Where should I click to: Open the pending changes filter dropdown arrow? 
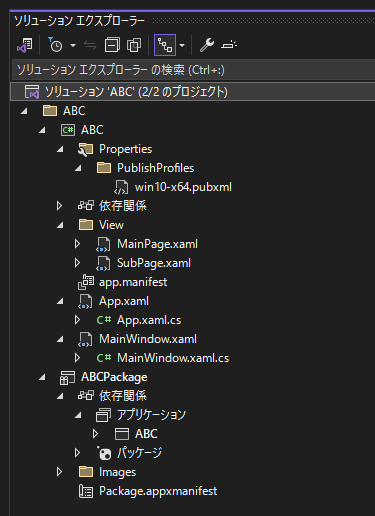point(73,45)
